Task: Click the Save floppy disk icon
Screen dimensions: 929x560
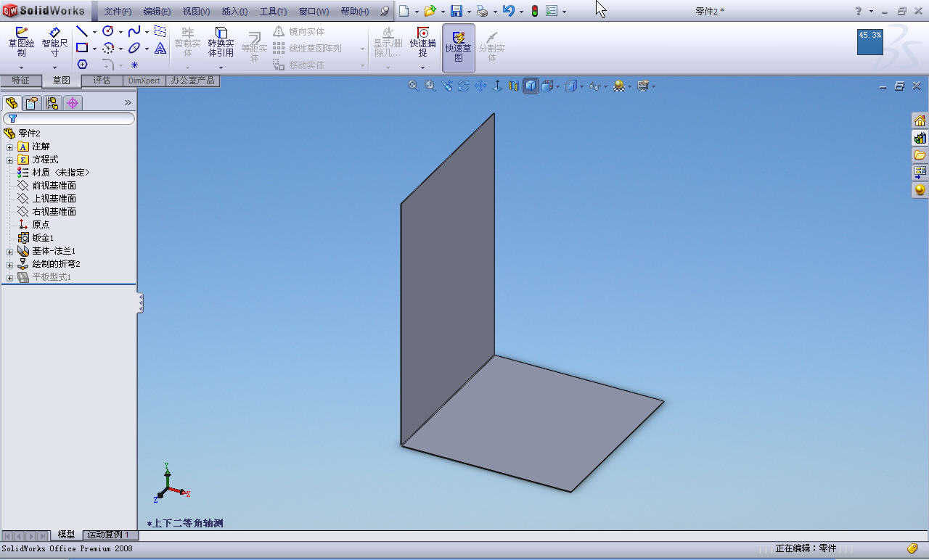Action: click(x=457, y=11)
